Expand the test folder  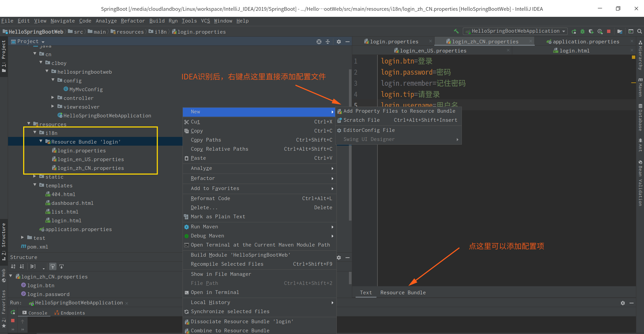pos(22,238)
